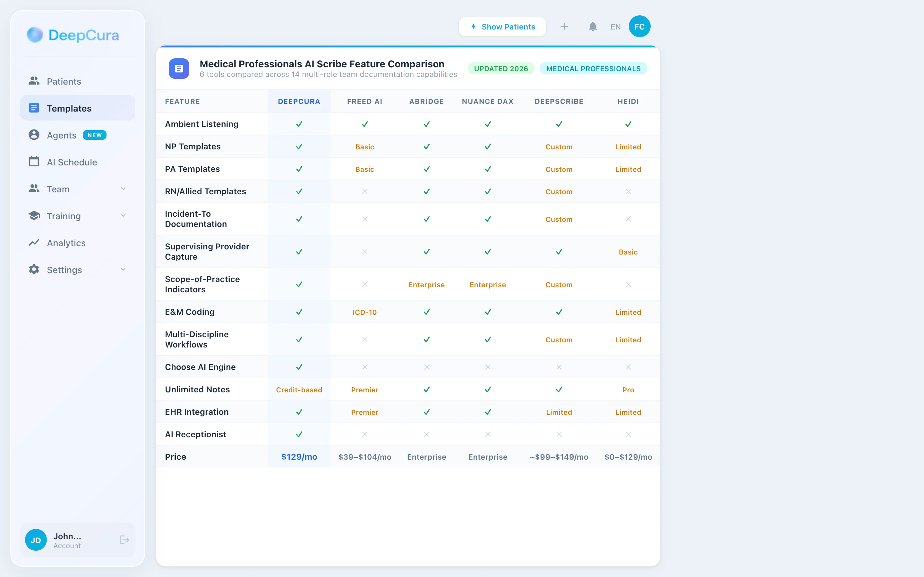
Task: Expand the Team submenu chevron
Action: tap(123, 189)
